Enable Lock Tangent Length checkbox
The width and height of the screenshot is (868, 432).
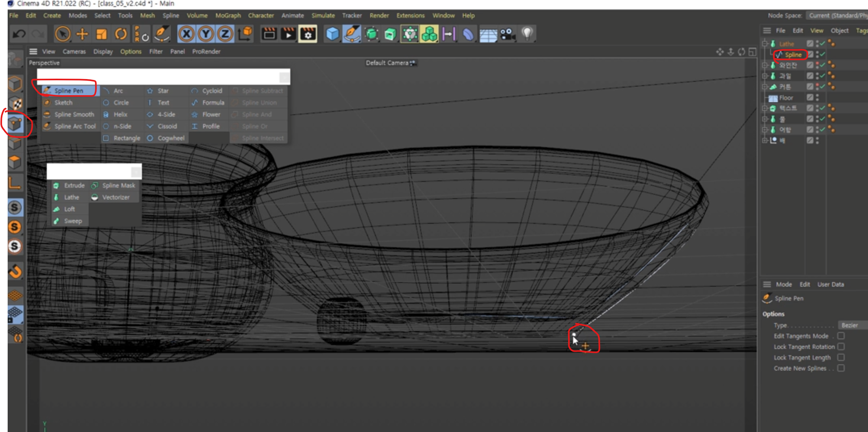coord(841,357)
